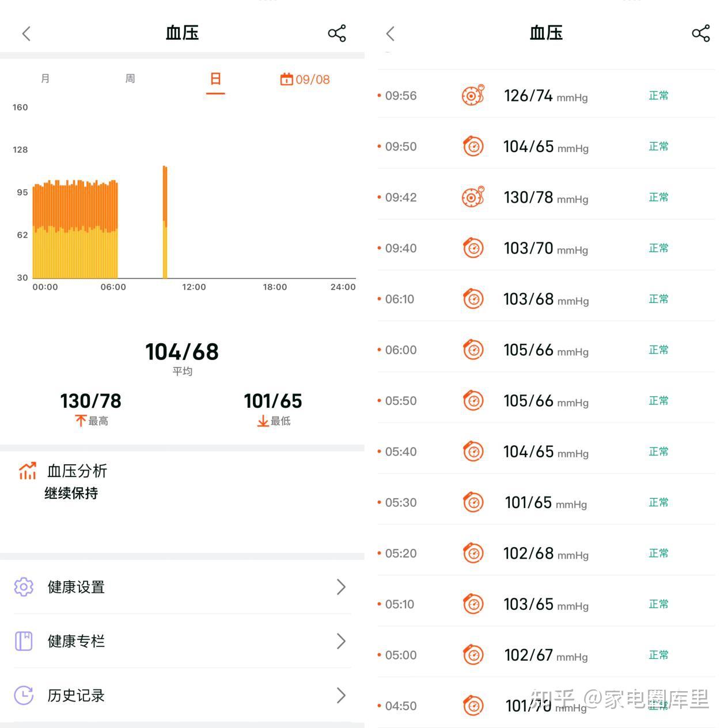Tap the 健康设置 gear icon

point(24,587)
